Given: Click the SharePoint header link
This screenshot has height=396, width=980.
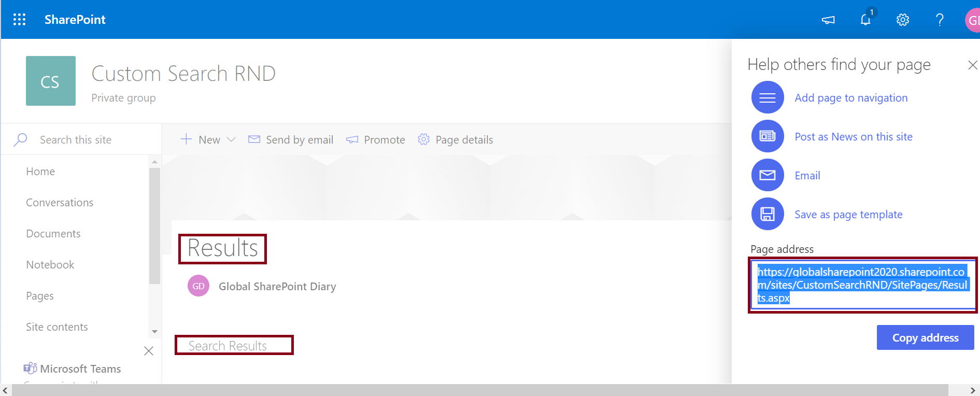Looking at the screenshot, I should (x=75, y=20).
